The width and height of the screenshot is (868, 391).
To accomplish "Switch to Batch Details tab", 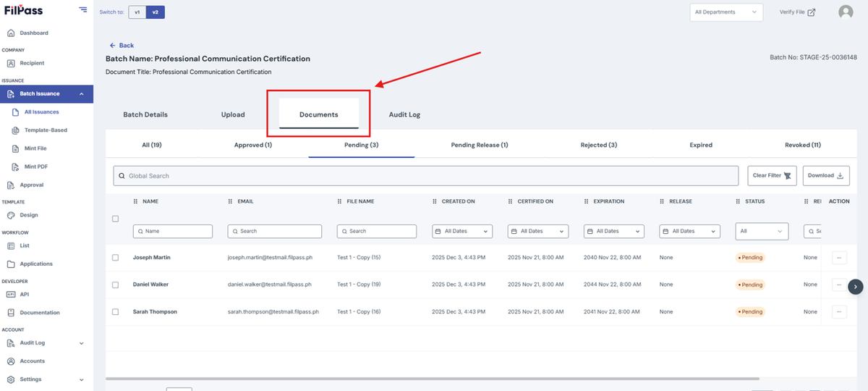I will pyautogui.click(x=145, y=114).
